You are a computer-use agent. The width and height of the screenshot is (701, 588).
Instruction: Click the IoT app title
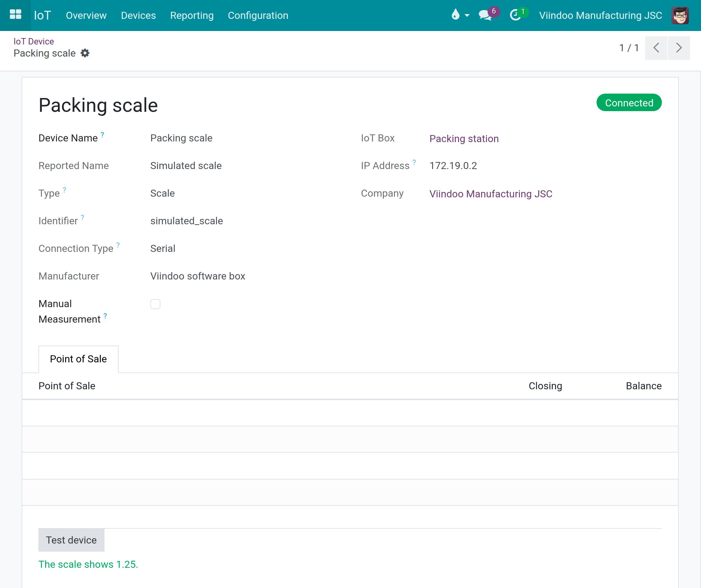(42, 15)
